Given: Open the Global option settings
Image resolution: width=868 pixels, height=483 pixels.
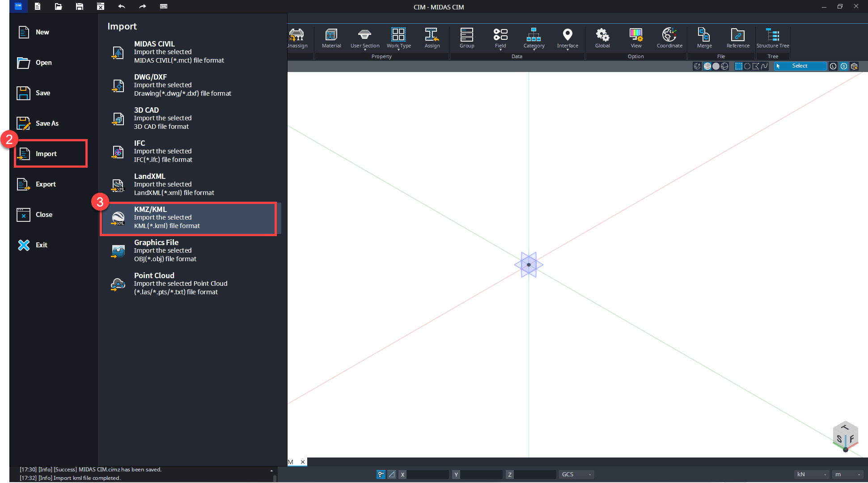Looking at the screenshot, I should point(602,38).
